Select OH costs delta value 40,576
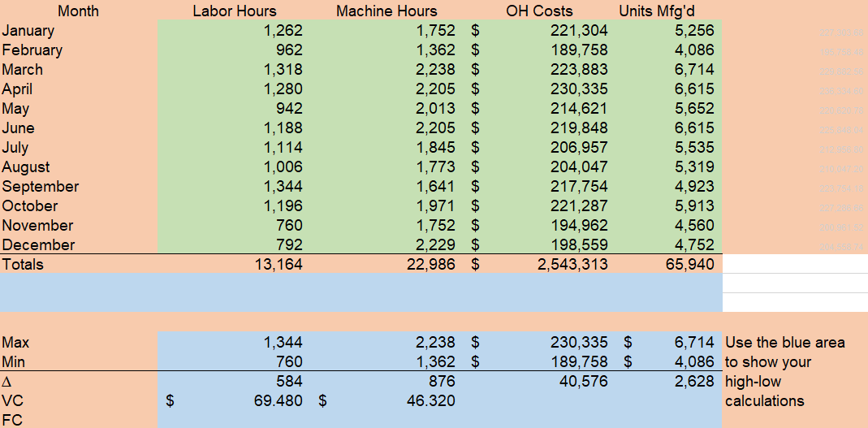 coord(584,382)
